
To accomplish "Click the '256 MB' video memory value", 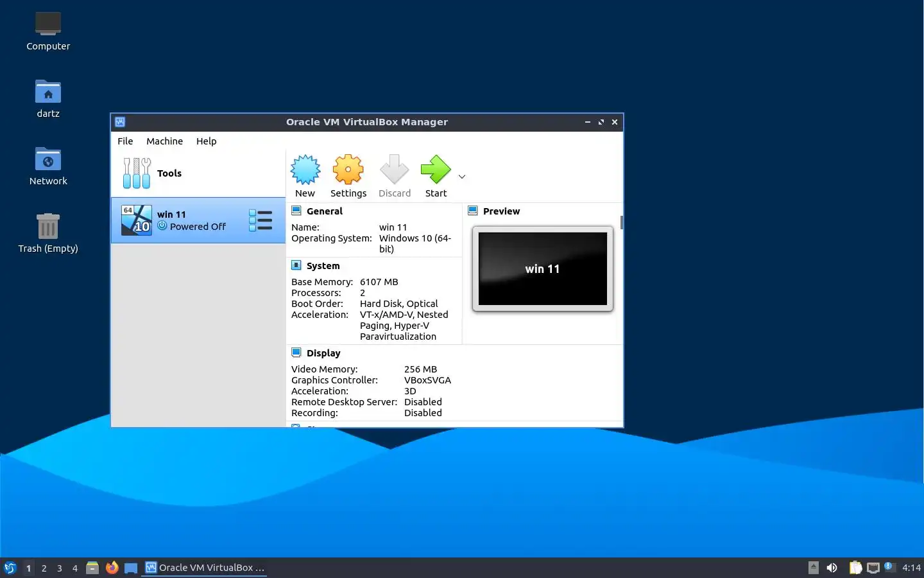I will point(420,369).
